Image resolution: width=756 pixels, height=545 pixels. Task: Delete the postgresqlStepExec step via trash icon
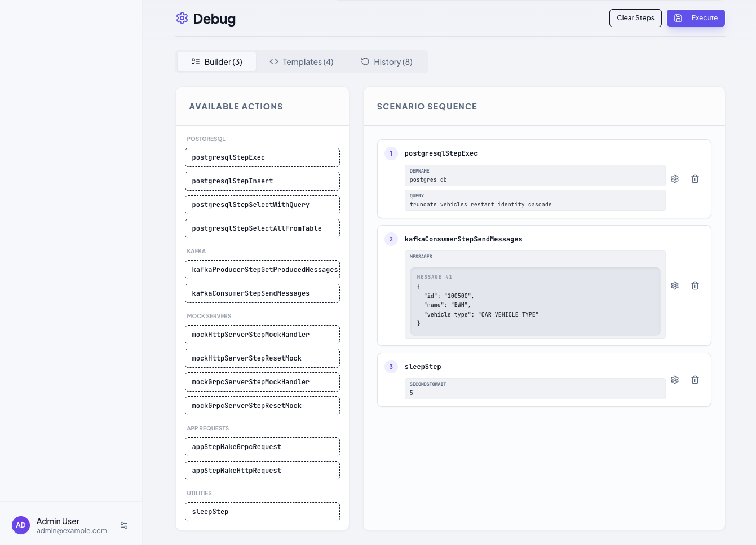695,179
